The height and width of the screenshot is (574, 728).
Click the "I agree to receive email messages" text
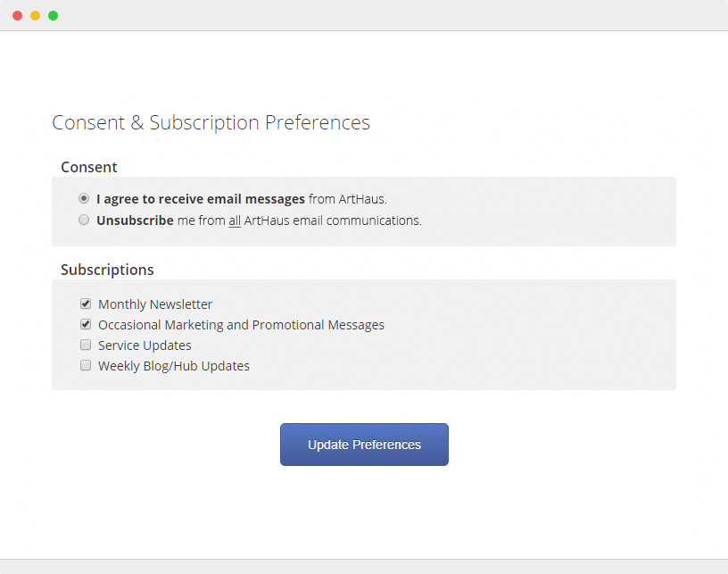pyautogui.click(x=201, y=199)
